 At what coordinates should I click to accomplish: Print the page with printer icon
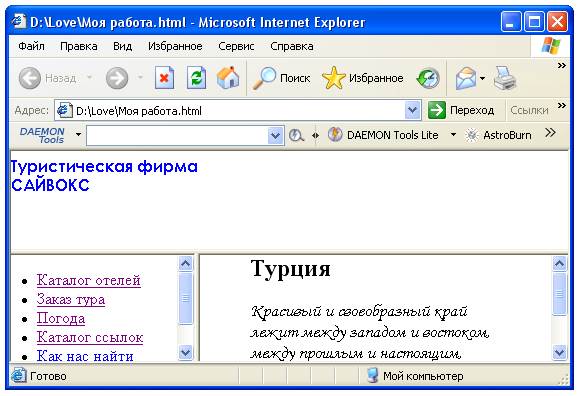pyautogui.click(x=505, y=78)
